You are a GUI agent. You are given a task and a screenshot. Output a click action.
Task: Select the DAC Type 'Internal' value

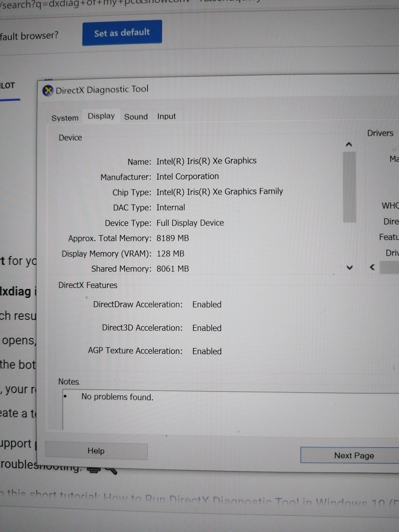point(171,207)
